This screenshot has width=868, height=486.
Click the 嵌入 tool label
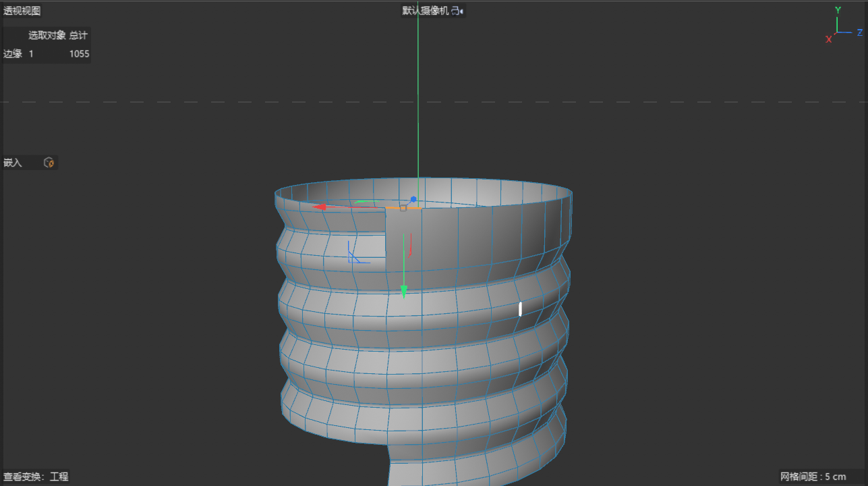coord(13,163)
